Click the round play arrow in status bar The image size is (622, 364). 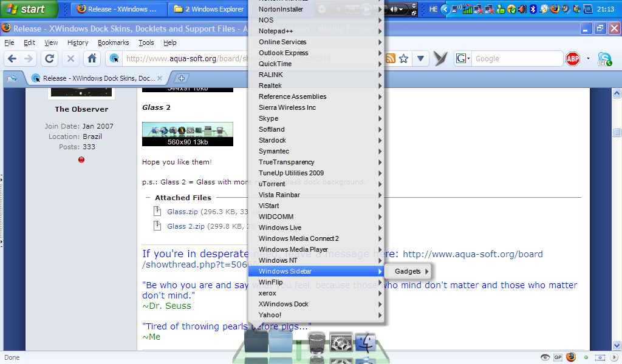pyautogui.click(x=613, y=357)
